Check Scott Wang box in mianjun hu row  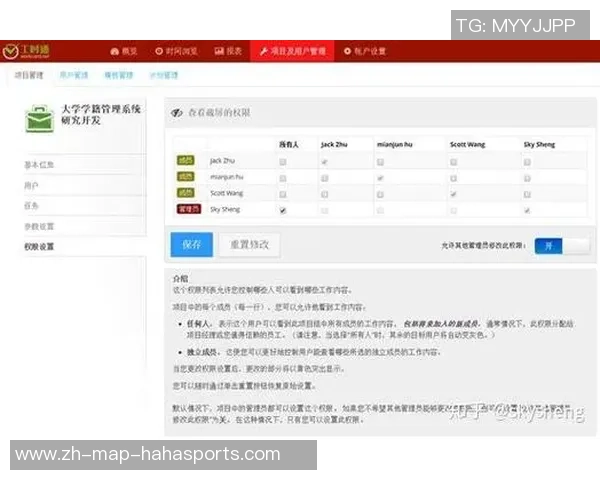(453, 178)
